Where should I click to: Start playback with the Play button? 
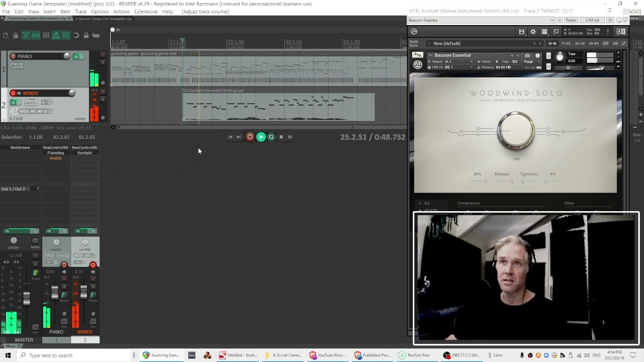pyautogui.click(x=261, y=137)
